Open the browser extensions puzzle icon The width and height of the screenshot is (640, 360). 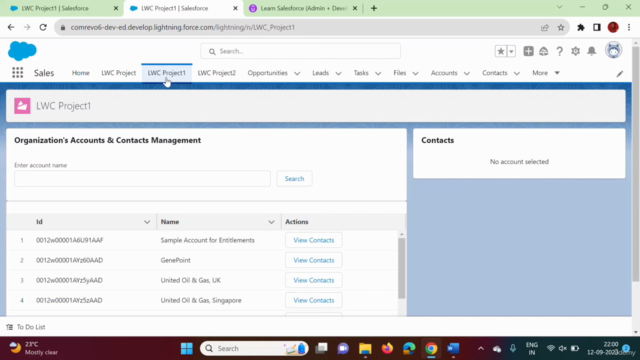coord(580,27)
